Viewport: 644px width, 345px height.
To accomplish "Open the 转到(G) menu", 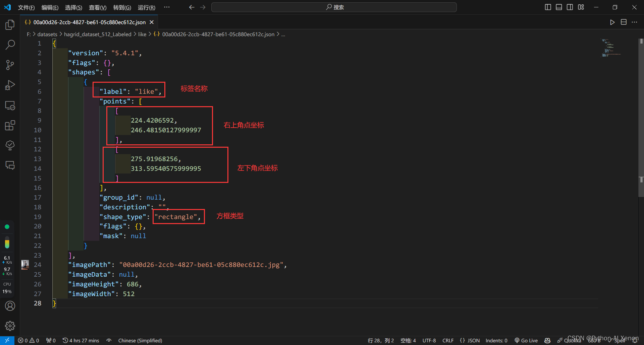I will click(122, 7).
